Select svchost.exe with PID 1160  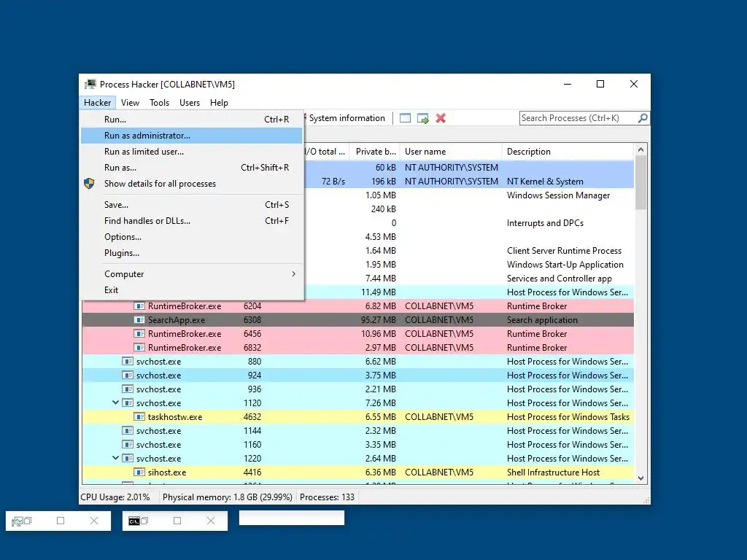pos(357,444)
